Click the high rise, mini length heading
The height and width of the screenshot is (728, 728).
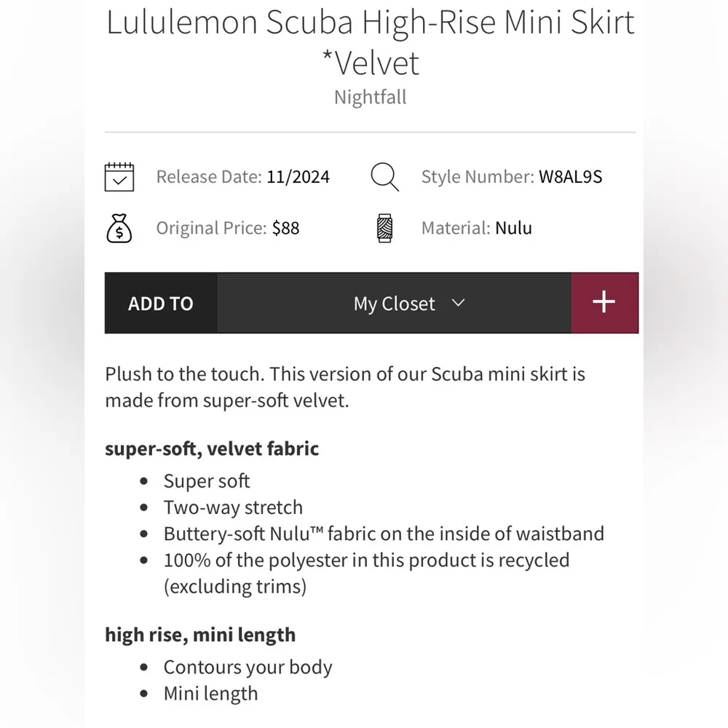click(x=200, y=634)
